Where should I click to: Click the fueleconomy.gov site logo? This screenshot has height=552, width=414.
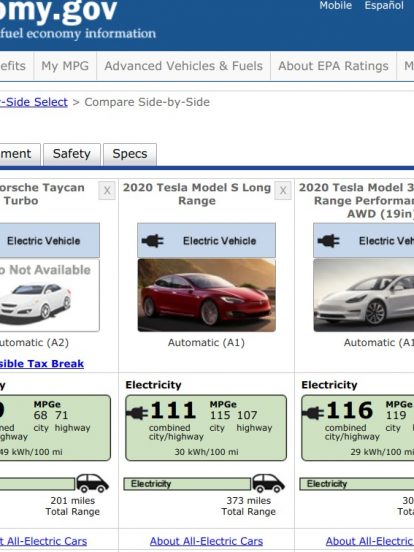(x=78, y=19)
